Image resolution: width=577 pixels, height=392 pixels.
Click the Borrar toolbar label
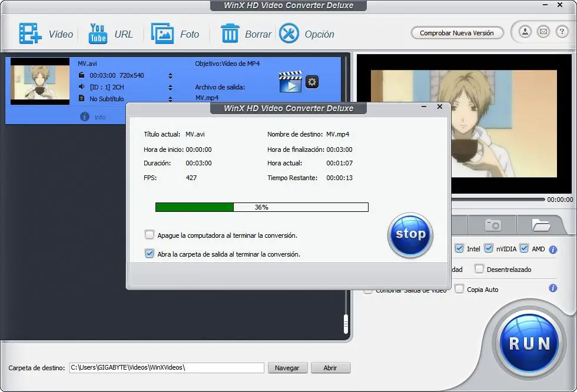click(x=258, y=34)
